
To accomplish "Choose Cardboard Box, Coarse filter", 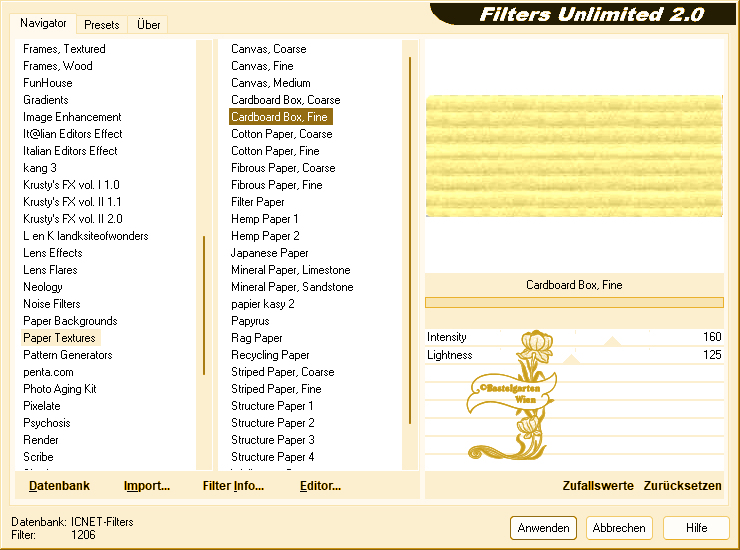I will (x=286, y=100).
